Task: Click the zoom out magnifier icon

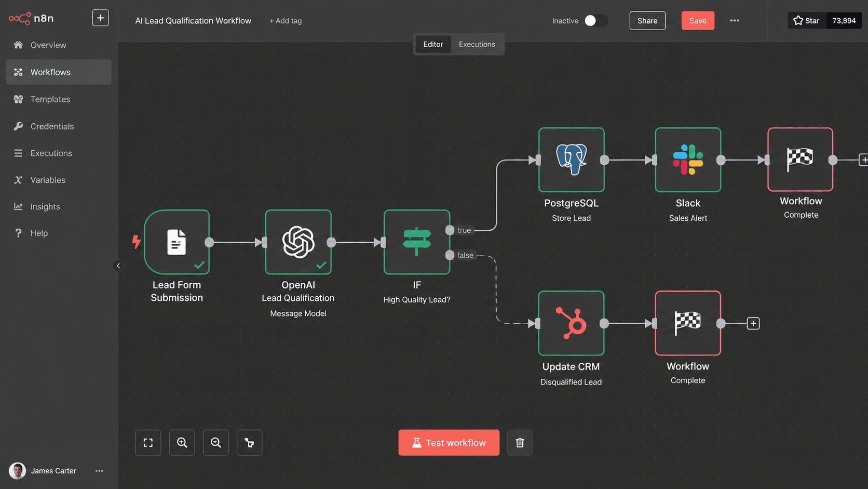Action: [x=216, y=442]
